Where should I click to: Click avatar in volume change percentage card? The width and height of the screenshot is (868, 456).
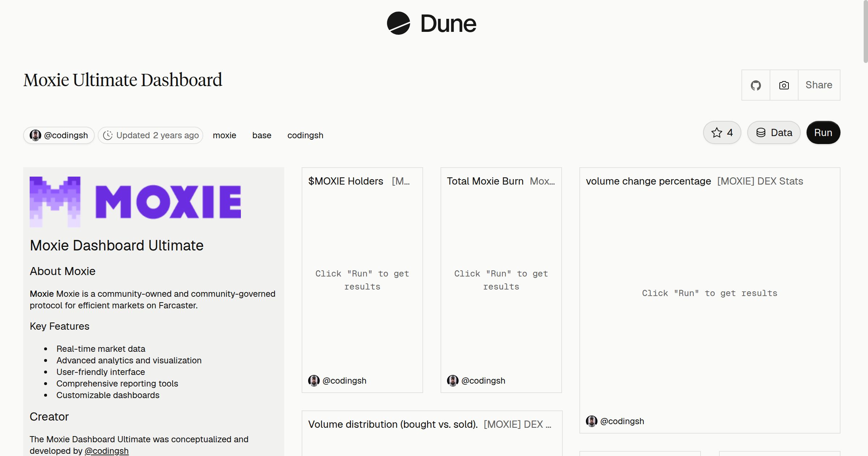click(x=592, y=421)
